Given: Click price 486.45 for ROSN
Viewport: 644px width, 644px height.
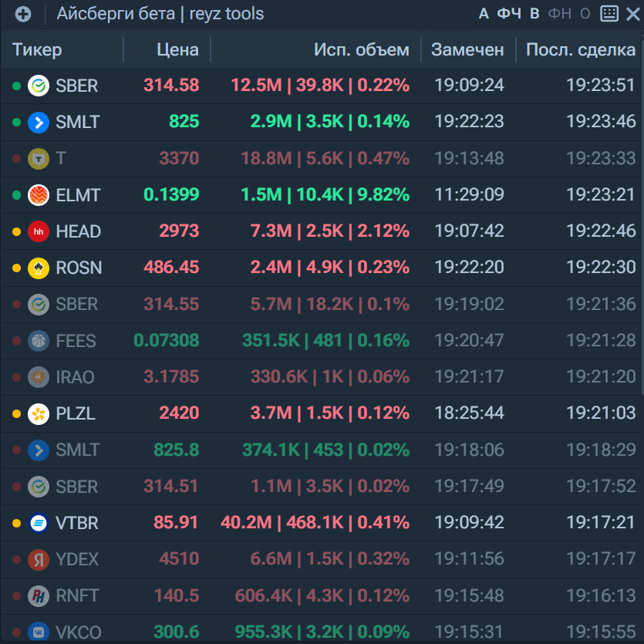Looking at the screenshot, I should click(171, 267).
